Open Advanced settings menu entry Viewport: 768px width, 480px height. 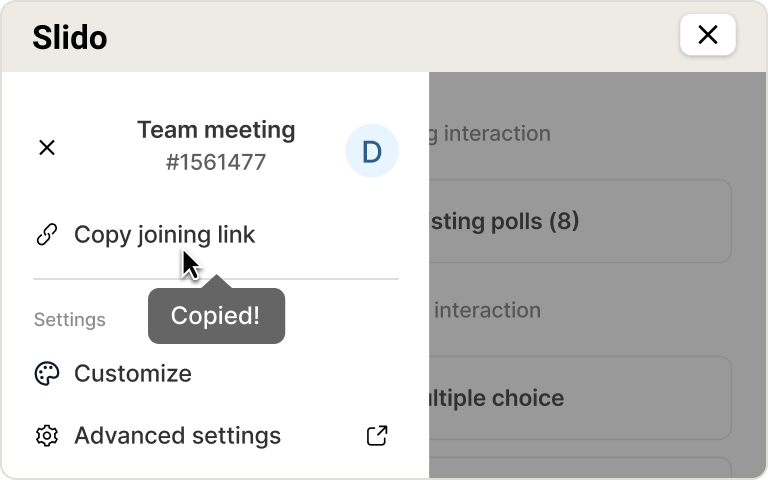point(177,436)
